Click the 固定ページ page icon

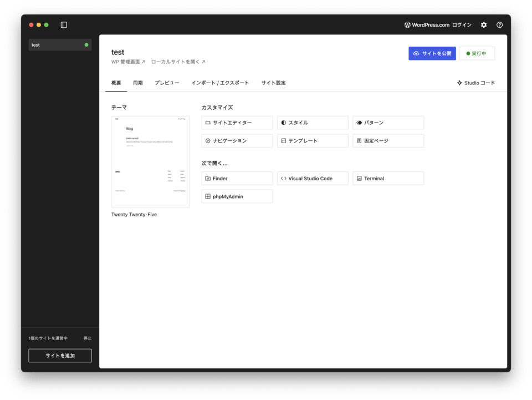point(359,140)
